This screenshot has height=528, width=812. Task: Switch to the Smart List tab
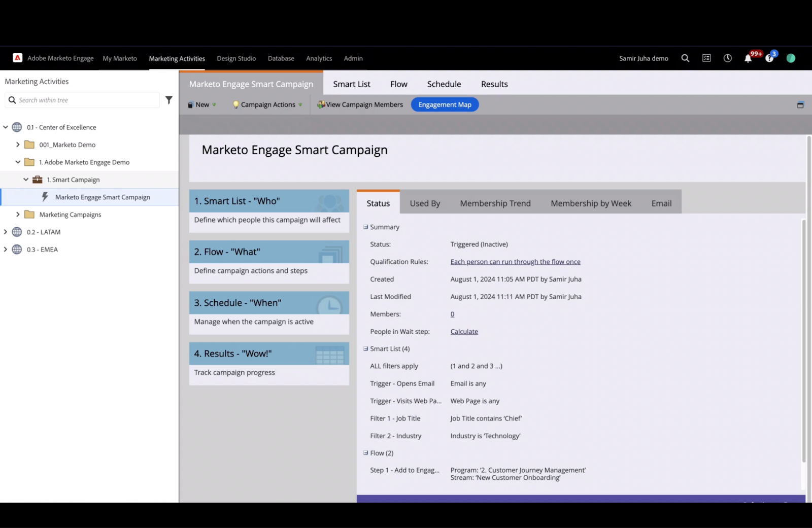(x=352, y=84)
